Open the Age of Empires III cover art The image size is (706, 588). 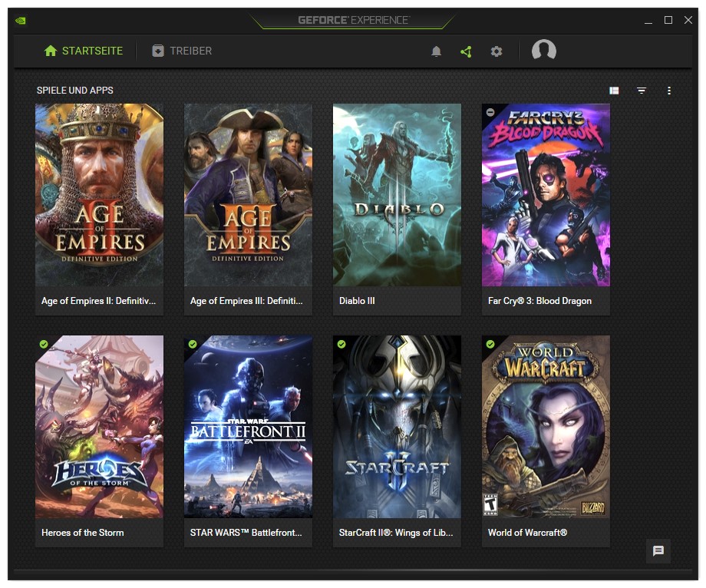tap(248, 195)
